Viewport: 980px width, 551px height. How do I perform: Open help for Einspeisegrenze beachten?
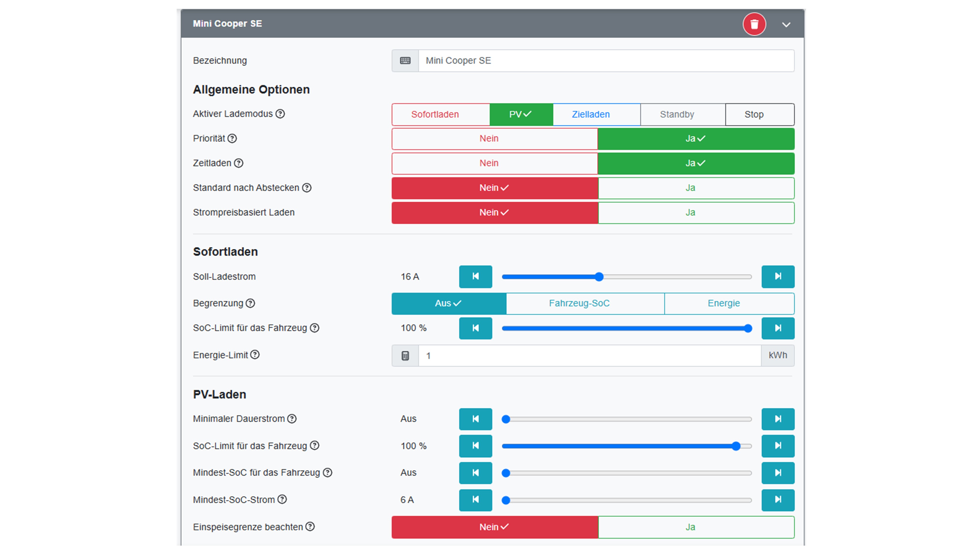tap(310, 527)
